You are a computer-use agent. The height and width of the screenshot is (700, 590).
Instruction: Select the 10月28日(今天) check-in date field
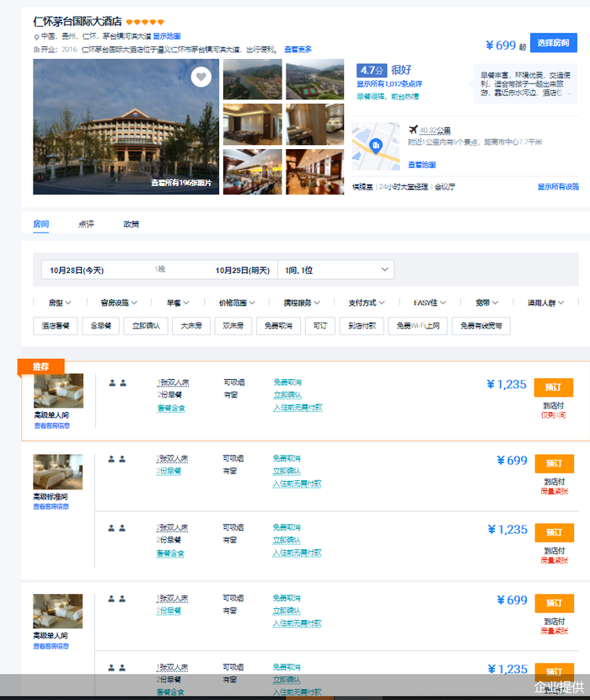point(77,270)
